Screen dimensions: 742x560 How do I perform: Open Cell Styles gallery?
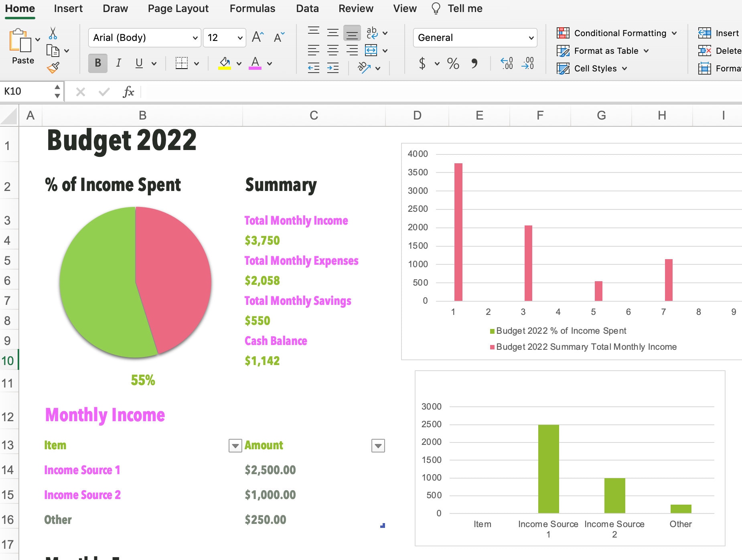coord(595,68)
